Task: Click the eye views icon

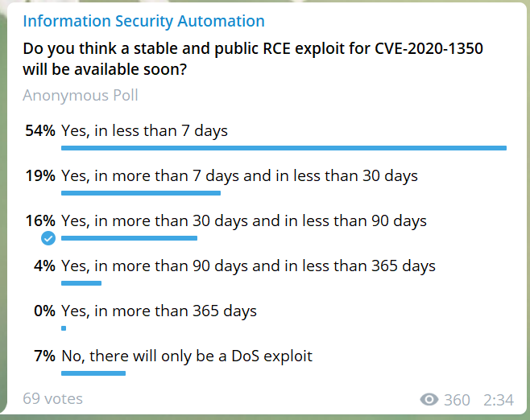Action: [429, 399]
